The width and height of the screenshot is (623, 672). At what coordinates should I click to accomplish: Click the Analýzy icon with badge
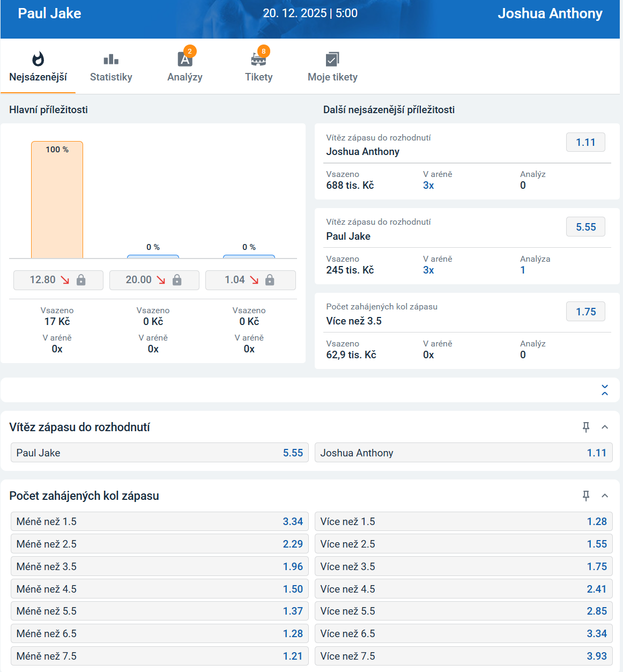point(185,58)
